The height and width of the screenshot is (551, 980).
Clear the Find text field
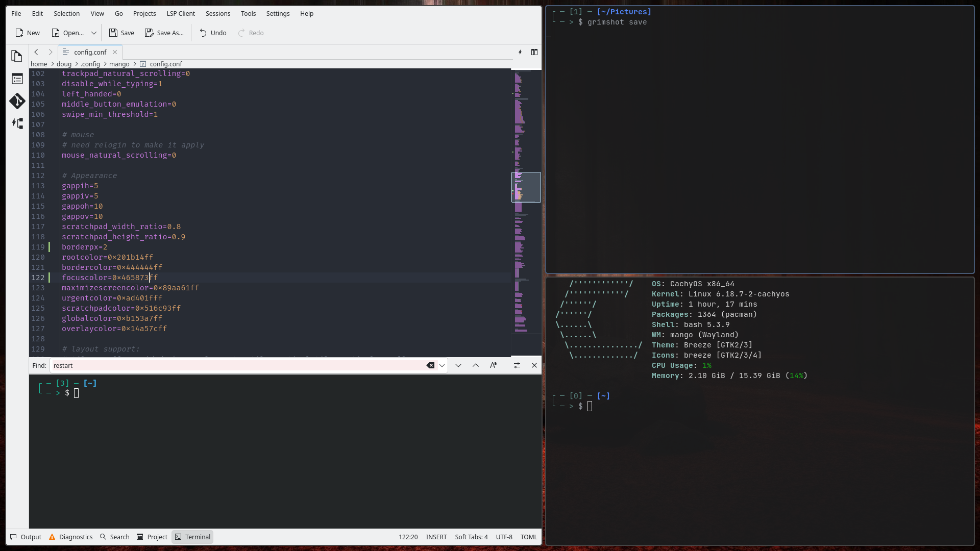click(x=430, y=365)
